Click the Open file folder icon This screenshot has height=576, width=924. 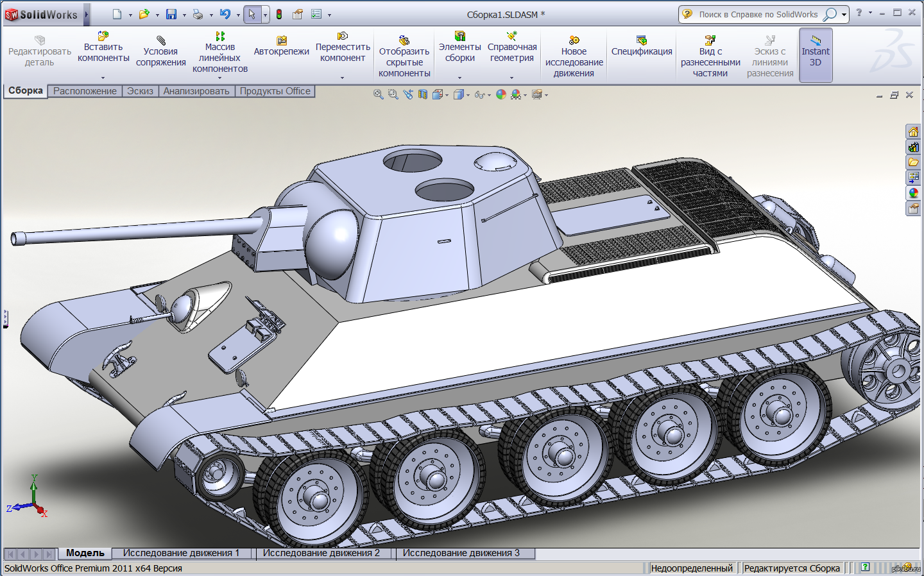(x=144, y=14)
